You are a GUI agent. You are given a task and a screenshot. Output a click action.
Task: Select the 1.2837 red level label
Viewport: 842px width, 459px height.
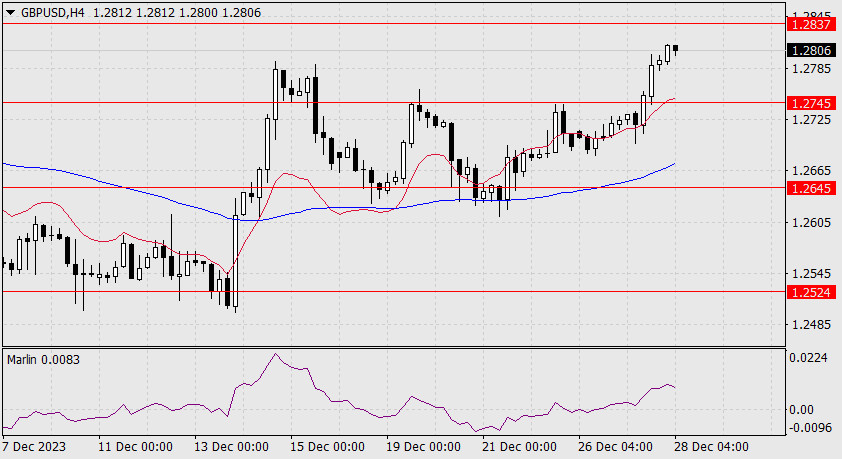point(811,24)
